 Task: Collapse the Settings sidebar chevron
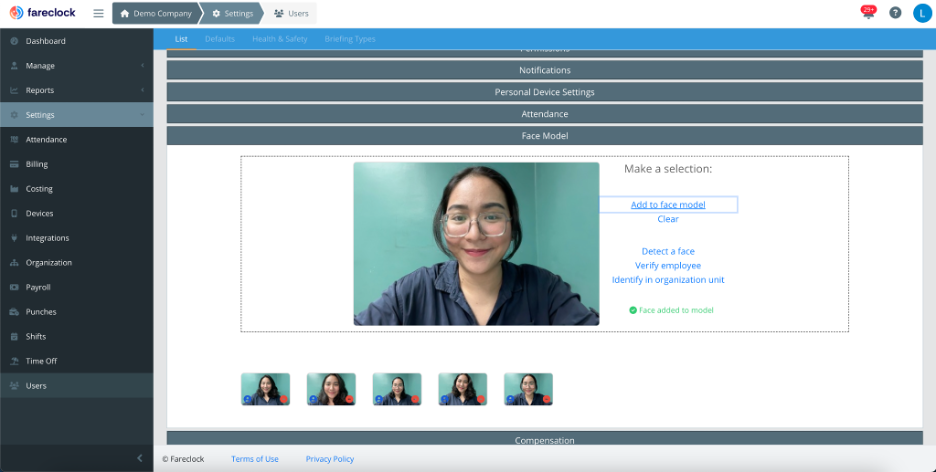(x=142, y=115)
